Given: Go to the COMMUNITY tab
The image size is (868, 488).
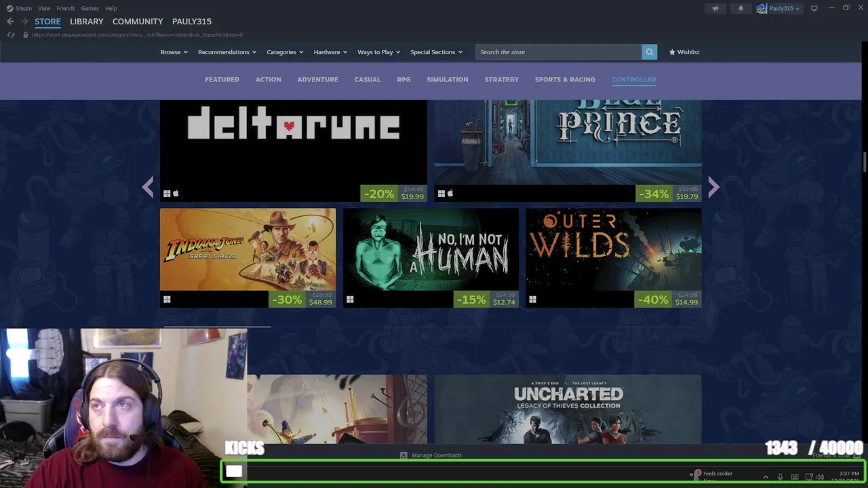Looking at the screenshot, I should click(x=138, y=22).
